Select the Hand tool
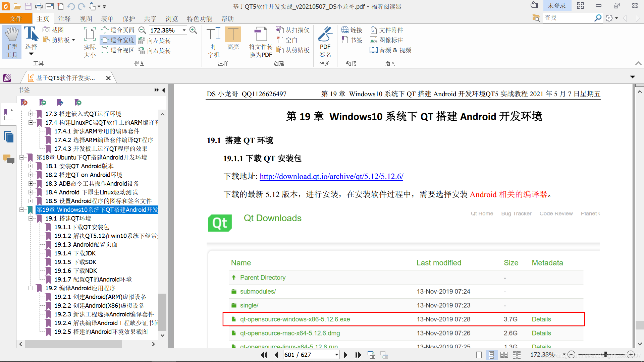Viewport: 644px width, 362px height. [x=12, y=42]
